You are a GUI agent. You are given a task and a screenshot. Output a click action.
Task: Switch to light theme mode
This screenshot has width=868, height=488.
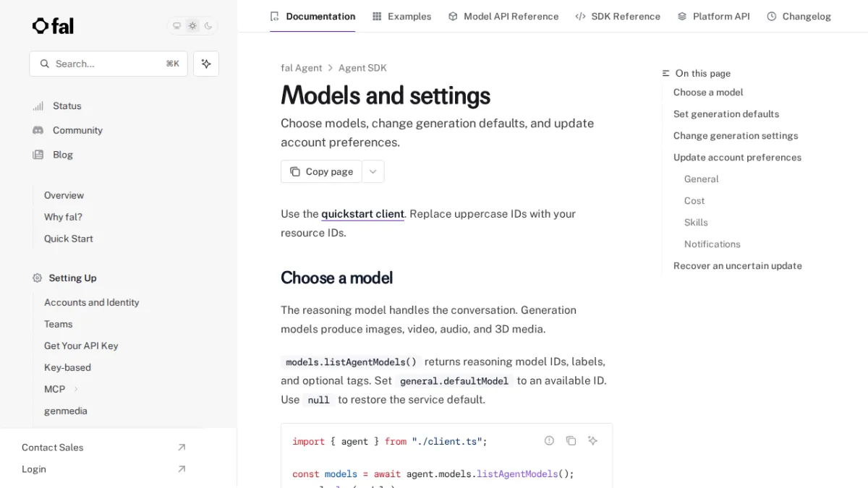click(192, 26)
